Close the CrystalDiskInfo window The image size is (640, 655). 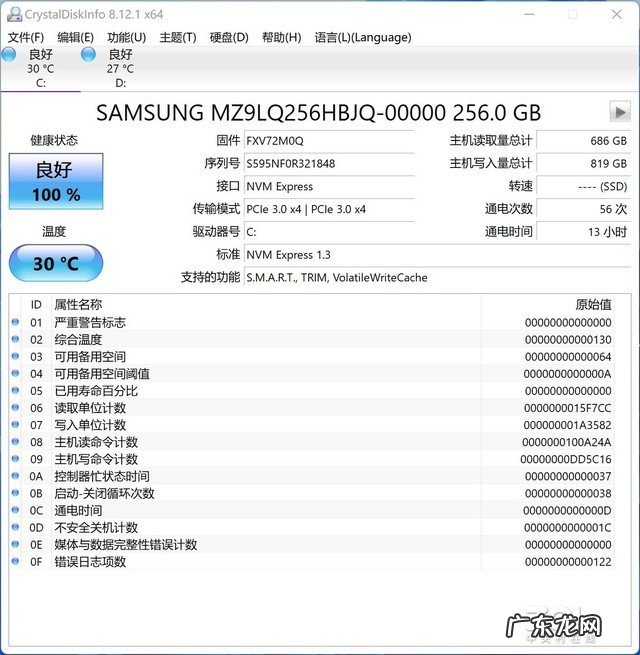click(x=617, y=15)
